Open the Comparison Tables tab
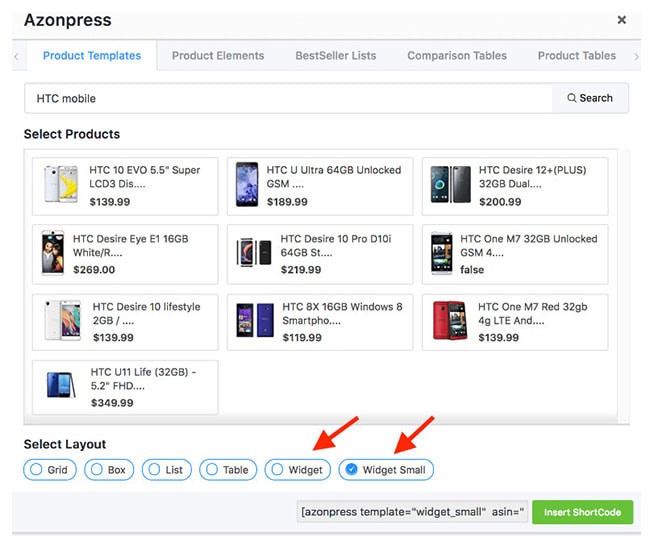 click(457, 56)
